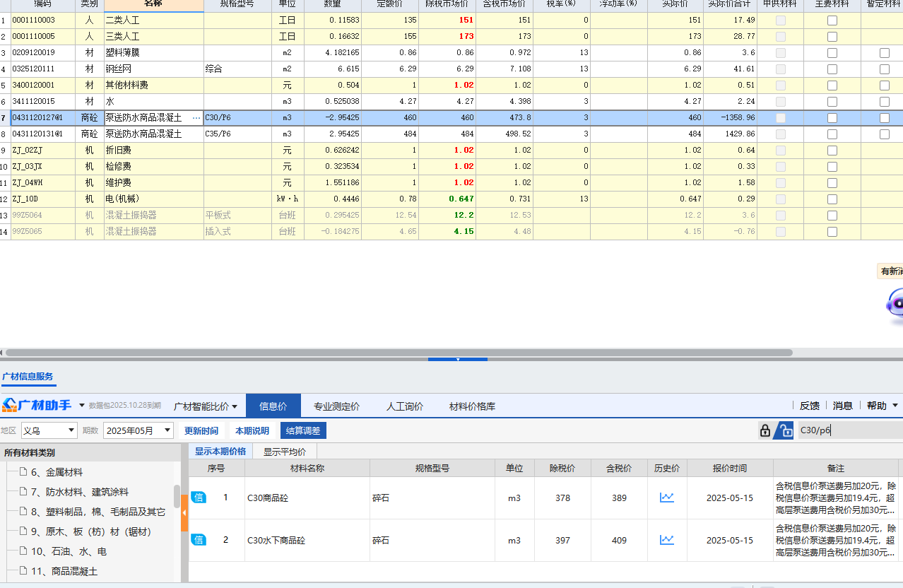Click the 信 badge on C30水下商品砼 row

point(199,540)
